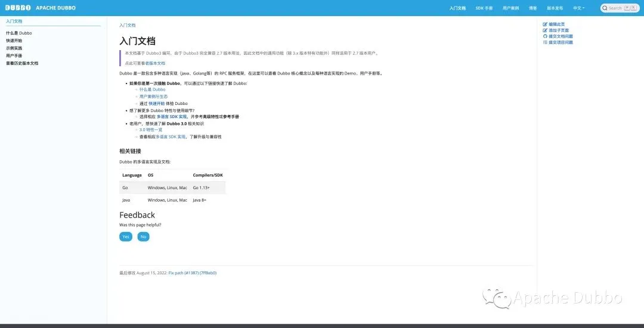Click the Language table header
Image resolution: width=644 pixels, height=328 pixels.
tap(132, 175)
